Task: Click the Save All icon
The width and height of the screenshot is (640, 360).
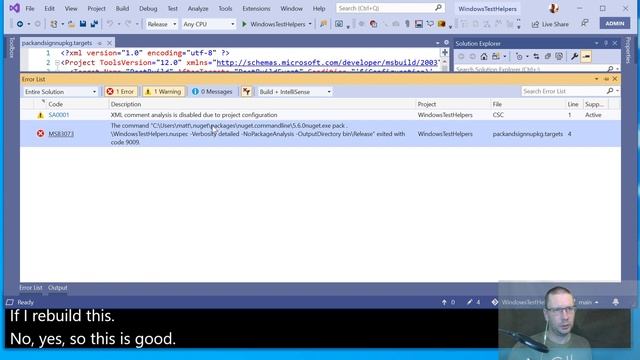Action: tap(94, 24)
